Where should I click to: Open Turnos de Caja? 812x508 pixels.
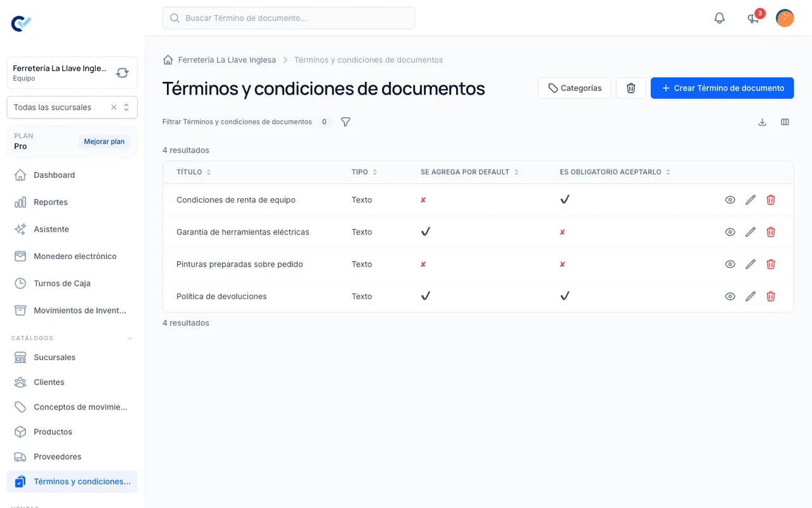[72, 283]
